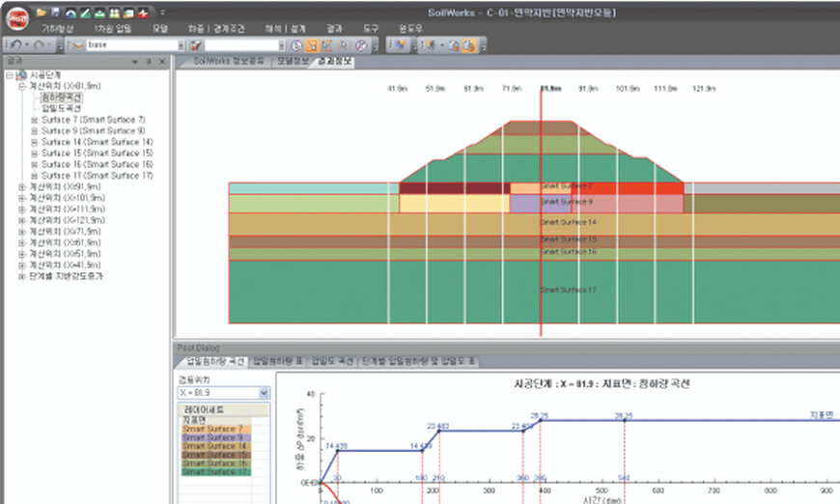Open the 'base' combo box dropdown
840x504 pixels.
182,45
